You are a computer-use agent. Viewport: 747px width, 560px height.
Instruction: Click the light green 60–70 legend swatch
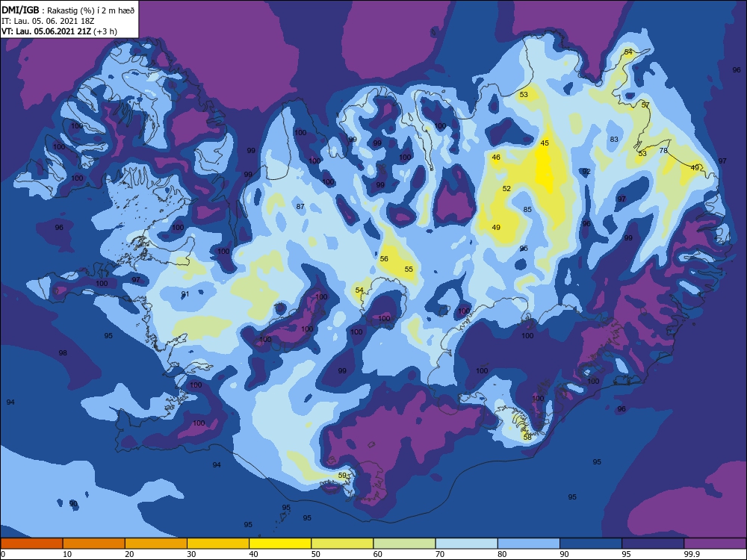404,544
